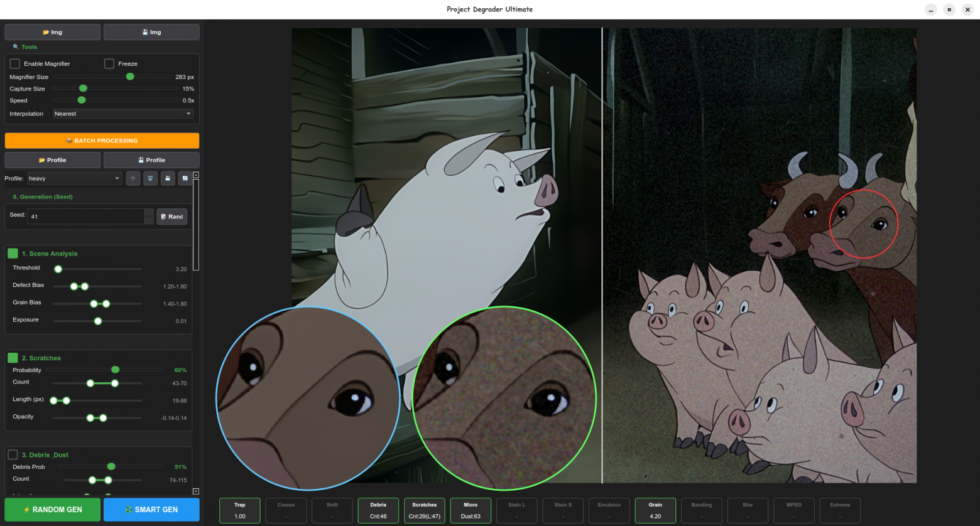Image resolution: width=980 pixels, height=526 pixels.
Task: Click the settings panel scroll up arrow
Action: pos(196,174)
